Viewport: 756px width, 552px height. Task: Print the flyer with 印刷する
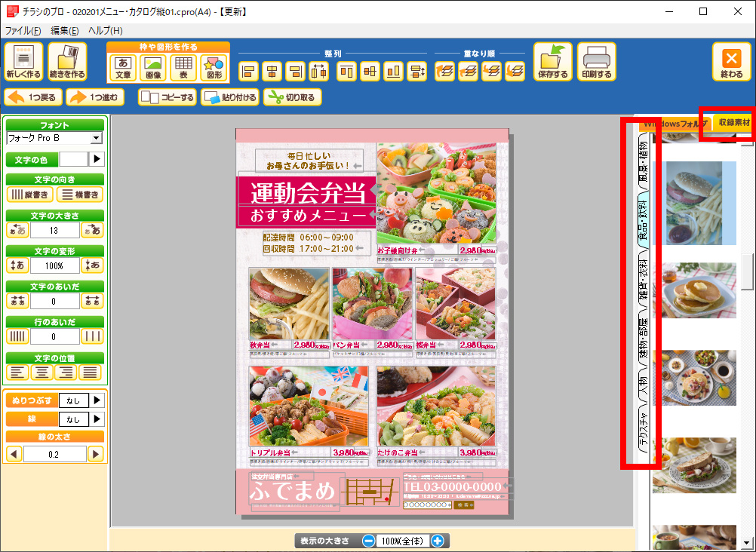(x=596, y=61)
